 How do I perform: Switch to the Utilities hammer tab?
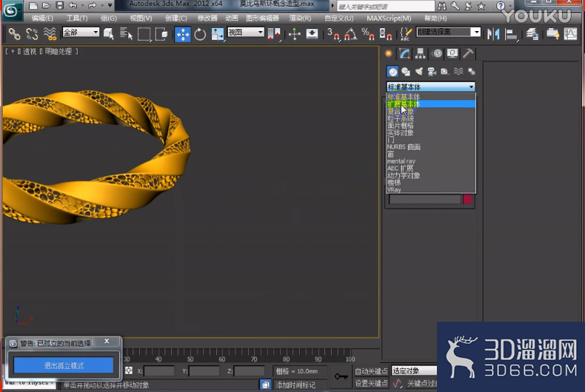click(x=468, y=54)
